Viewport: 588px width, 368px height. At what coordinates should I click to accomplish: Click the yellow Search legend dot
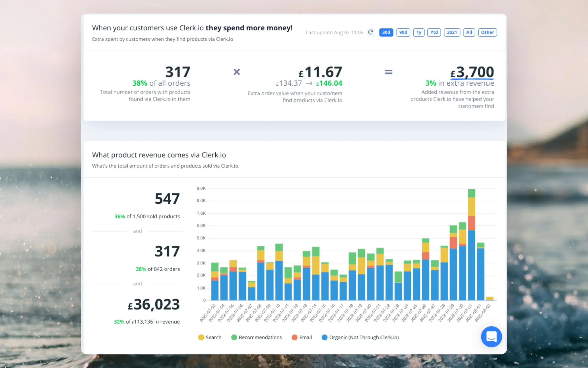tap(201, 337)
